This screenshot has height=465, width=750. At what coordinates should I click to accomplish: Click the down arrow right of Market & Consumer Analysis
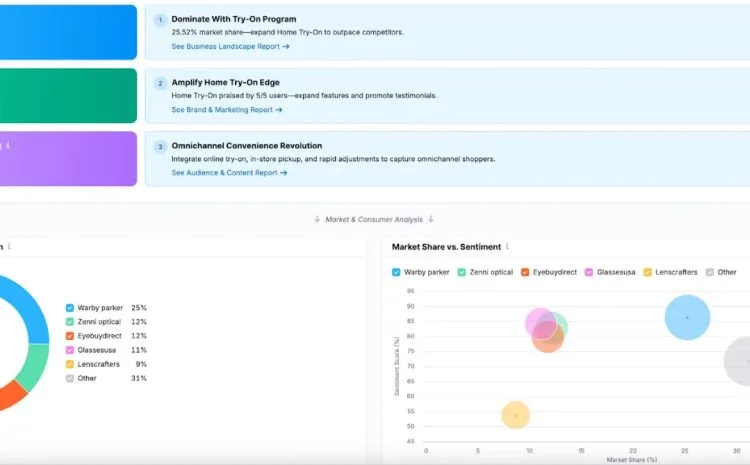click(x=431, y=219)
